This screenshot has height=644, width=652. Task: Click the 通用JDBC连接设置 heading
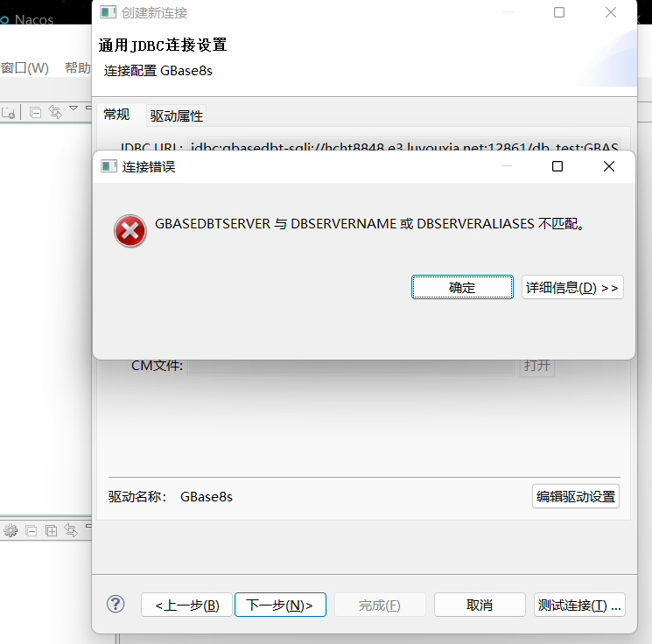click(x=163, y=45)
